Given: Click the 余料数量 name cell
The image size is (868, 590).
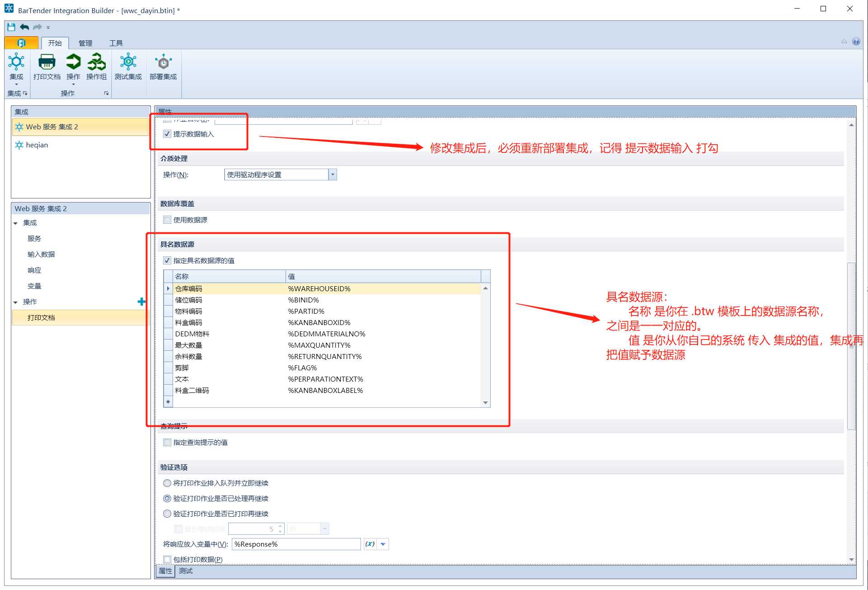Looking at the screenshot, I should (229, 356).
